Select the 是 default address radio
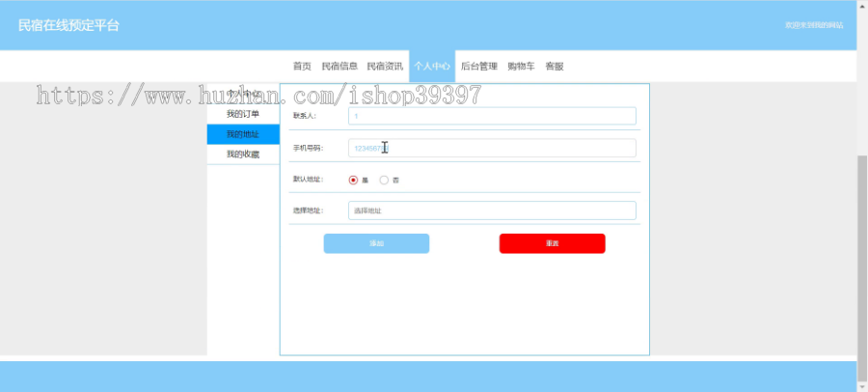The width and height of the screenshot is (868, 392). tap(353, 180)
